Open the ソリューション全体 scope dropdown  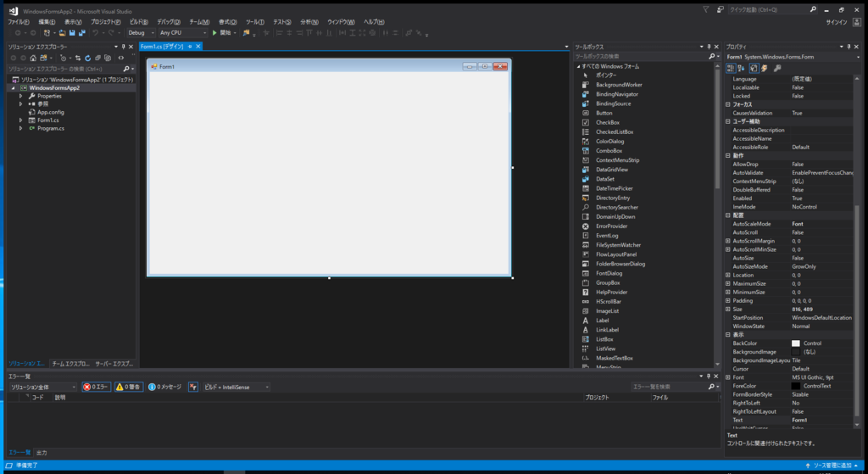tap(42, 387)
